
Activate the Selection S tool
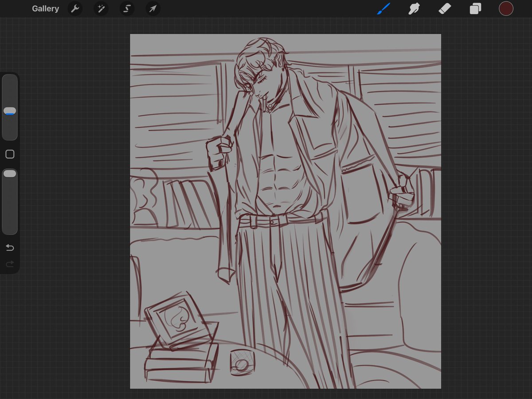[x=127, y=8]
